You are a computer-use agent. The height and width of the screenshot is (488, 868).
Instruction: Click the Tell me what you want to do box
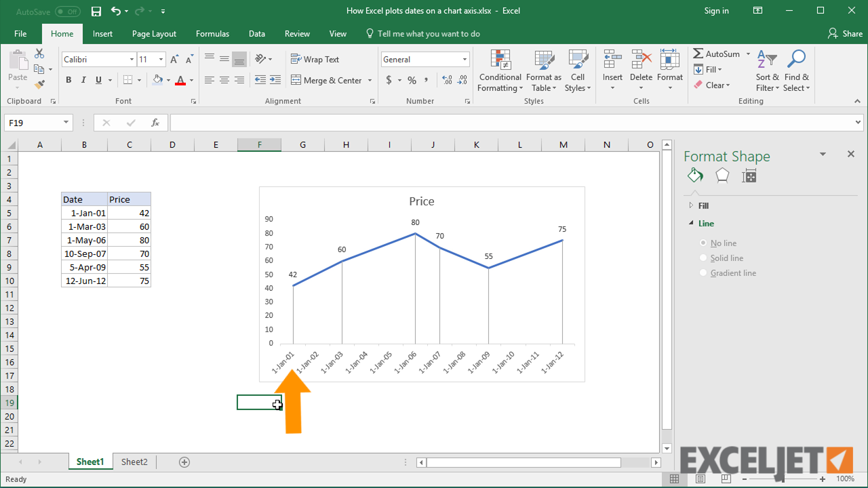(422, 34)
